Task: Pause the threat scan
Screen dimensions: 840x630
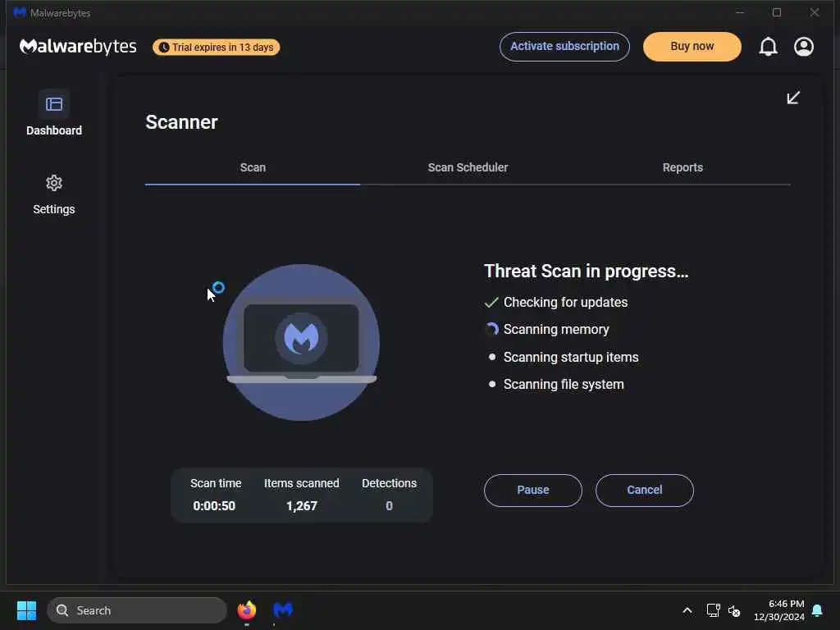Action: 533,491
